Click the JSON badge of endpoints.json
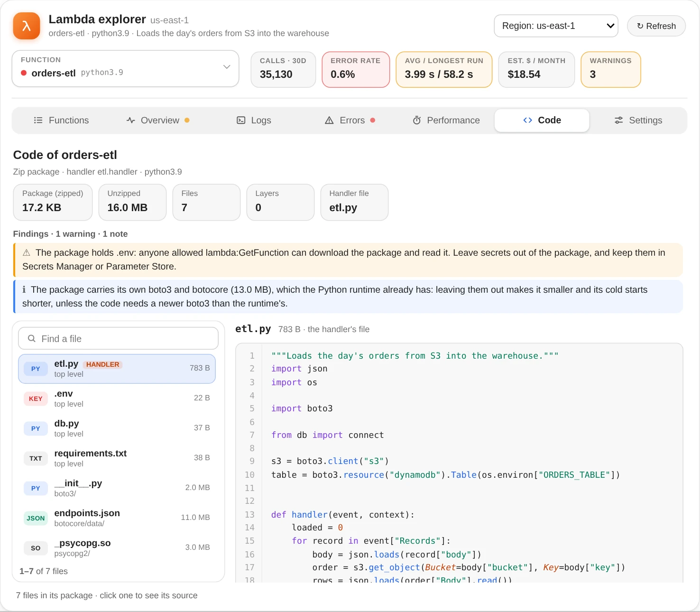This screenshot has width=700, height=612. tap(36, 518)
